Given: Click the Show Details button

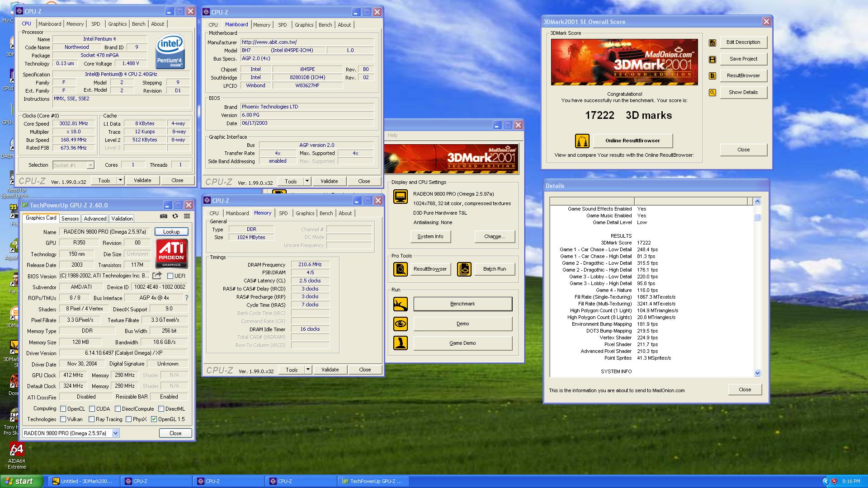Looking at the screenshot, I should pyautogui.click(x=743, y=93).
